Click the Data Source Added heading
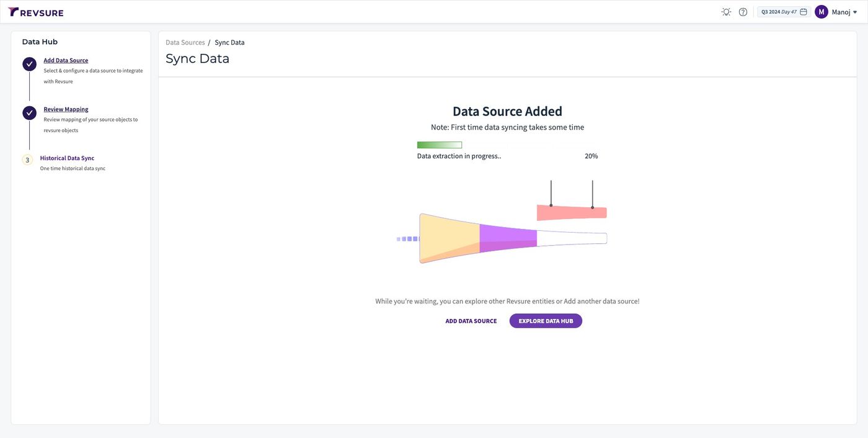 click(507, 111)
